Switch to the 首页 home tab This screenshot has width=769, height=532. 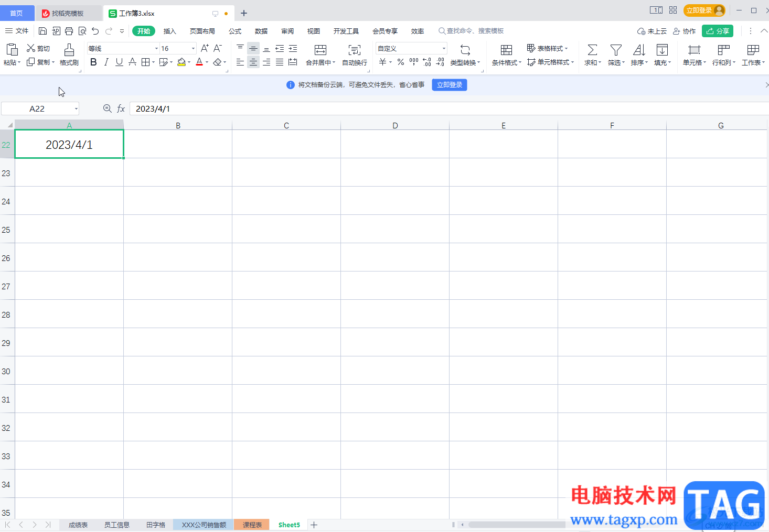point(17,13)
